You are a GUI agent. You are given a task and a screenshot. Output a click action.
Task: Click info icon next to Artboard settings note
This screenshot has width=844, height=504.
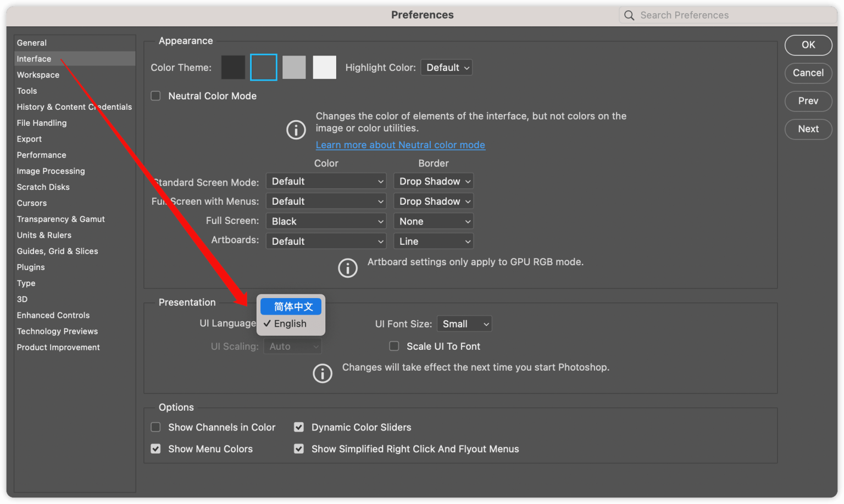pos(347,268)
